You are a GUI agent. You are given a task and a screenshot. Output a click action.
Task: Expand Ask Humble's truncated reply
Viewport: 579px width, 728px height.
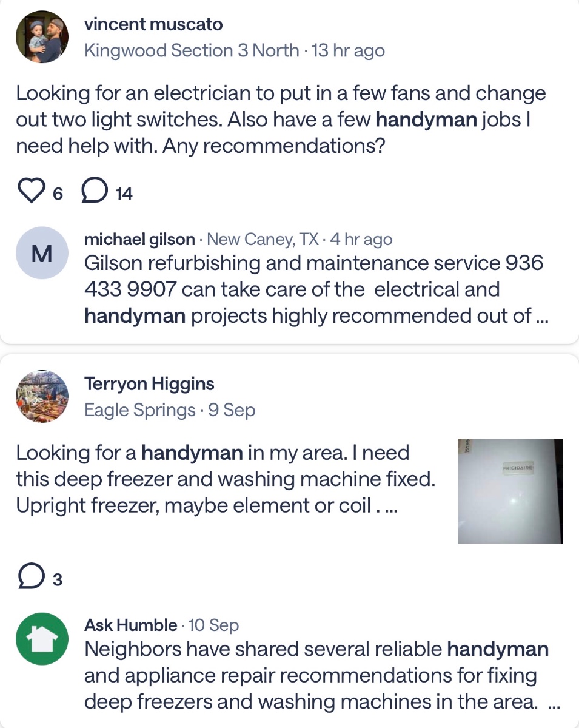coord(554,702)
